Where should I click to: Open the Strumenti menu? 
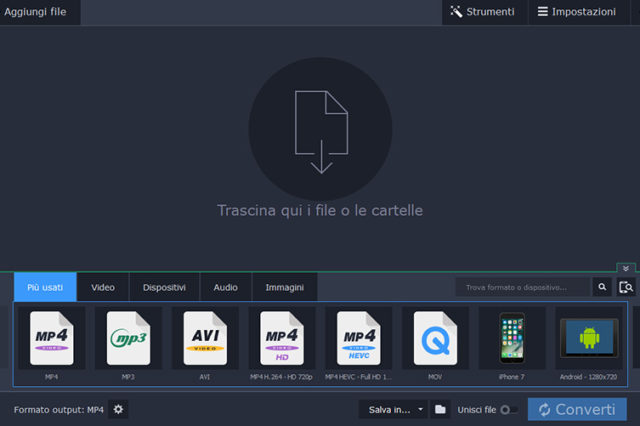483,12
